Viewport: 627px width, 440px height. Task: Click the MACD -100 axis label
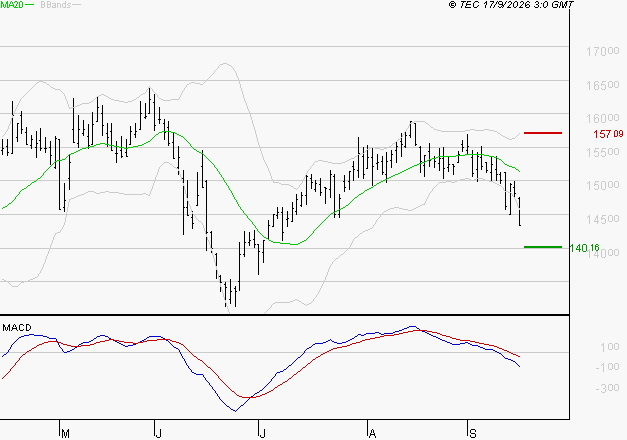(x=607, y=367)
